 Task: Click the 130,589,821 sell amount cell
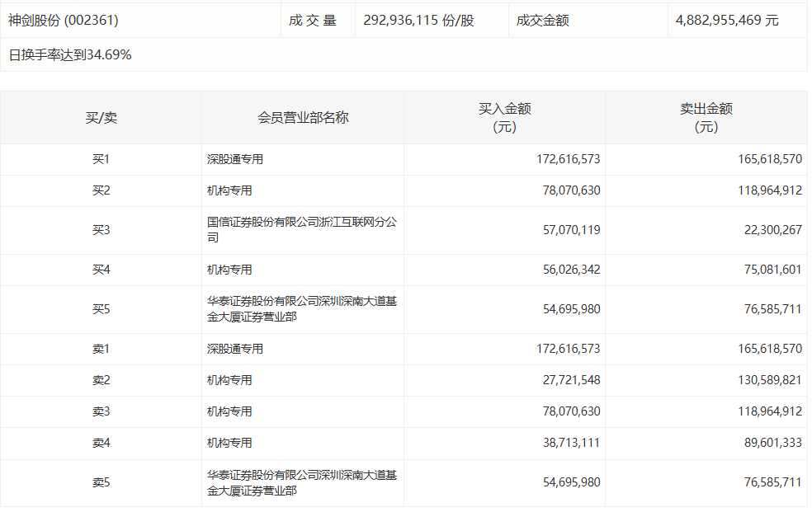pos(769,381)
